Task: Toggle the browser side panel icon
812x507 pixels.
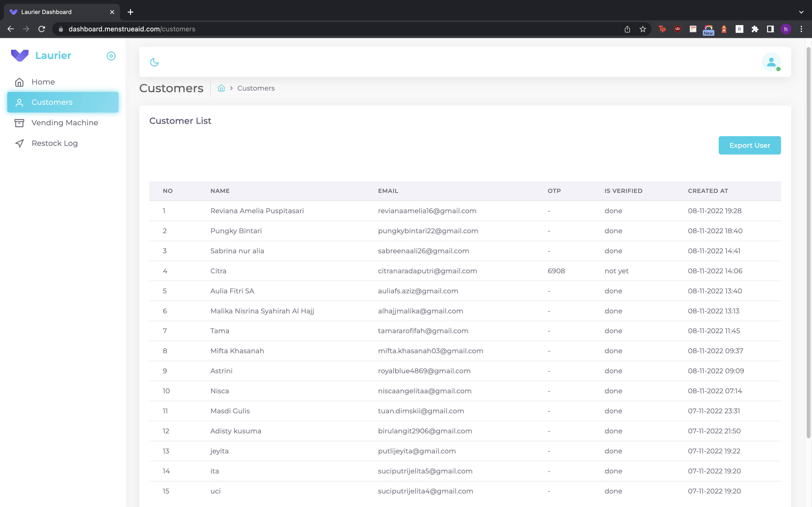Action: click(770, 29)
